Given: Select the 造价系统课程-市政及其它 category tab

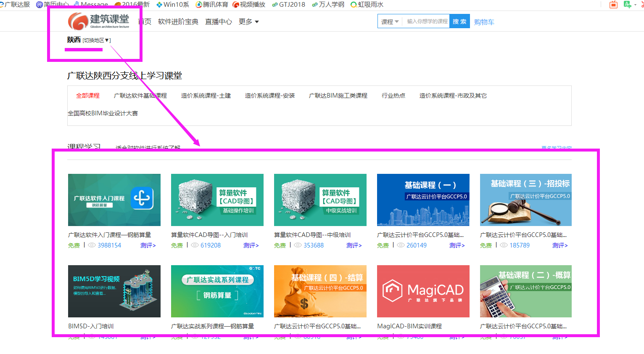Looking at the screenshot, I should [453, 96].
